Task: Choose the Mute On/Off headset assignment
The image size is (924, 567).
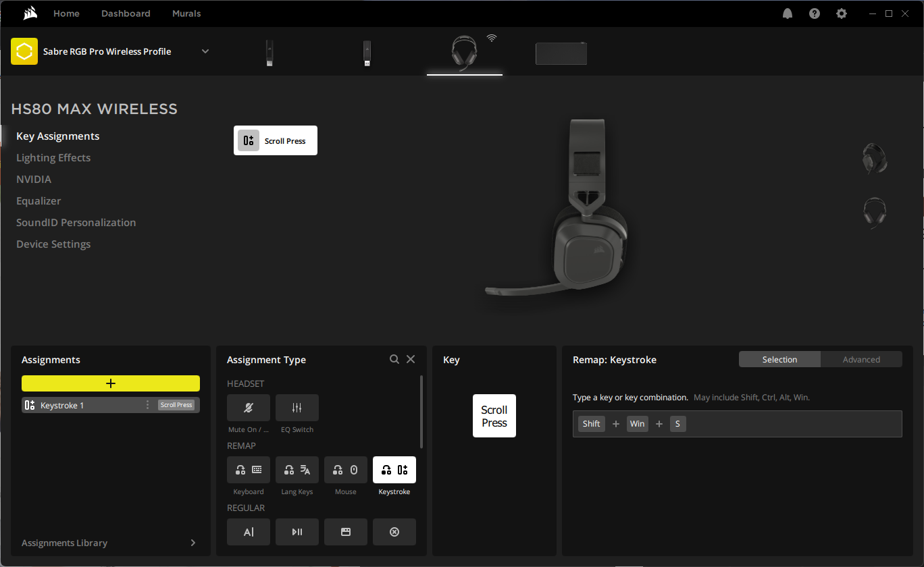Action: coord(249,408)
